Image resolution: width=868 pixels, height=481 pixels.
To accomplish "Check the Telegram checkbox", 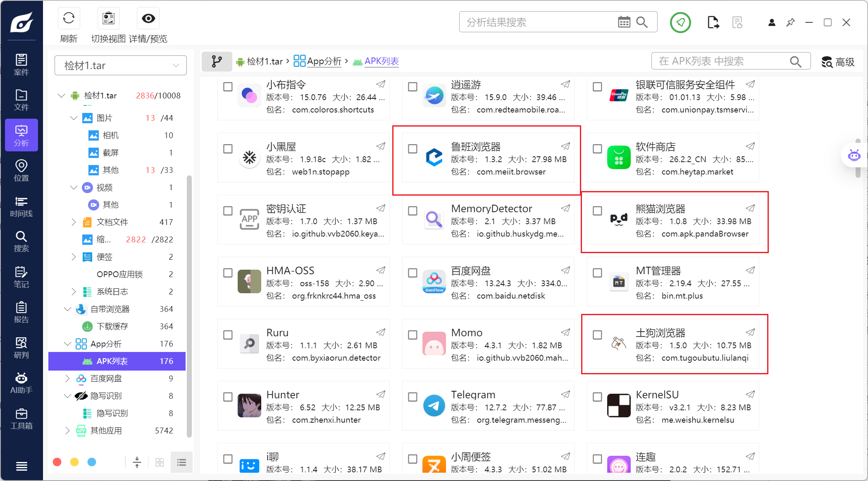I will [413, 397].
